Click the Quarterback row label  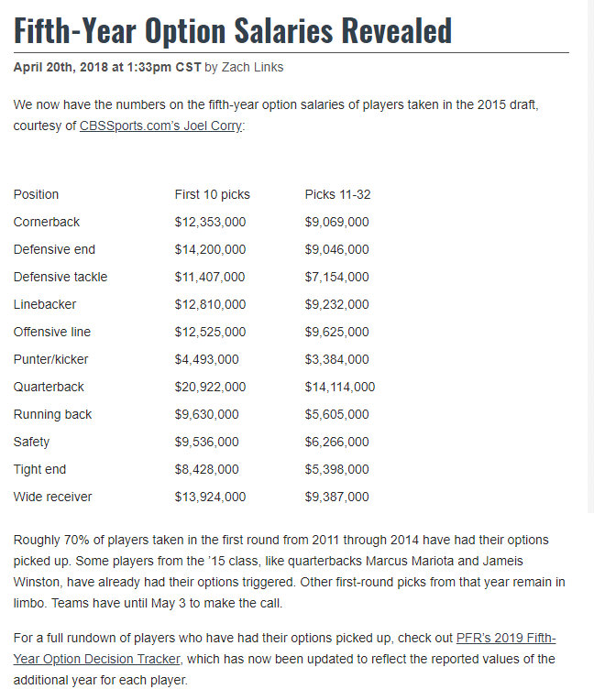coord(49,387)
